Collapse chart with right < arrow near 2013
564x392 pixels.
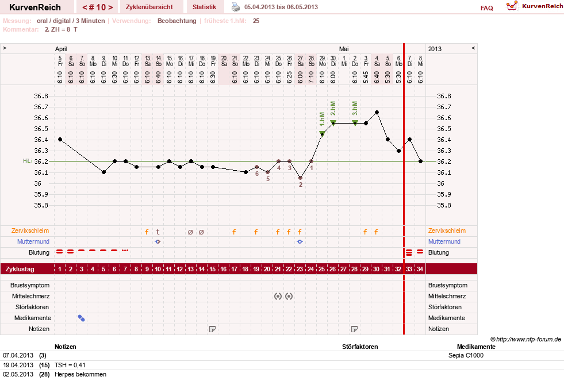(x=473, y=48)
